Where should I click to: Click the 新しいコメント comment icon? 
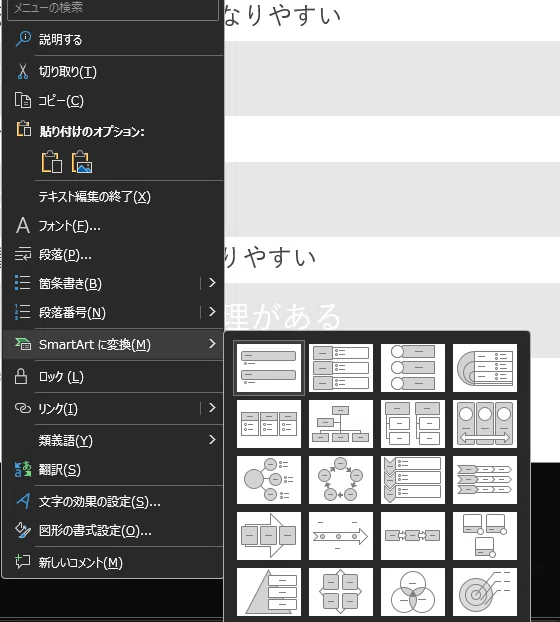(x=23, y=562)
